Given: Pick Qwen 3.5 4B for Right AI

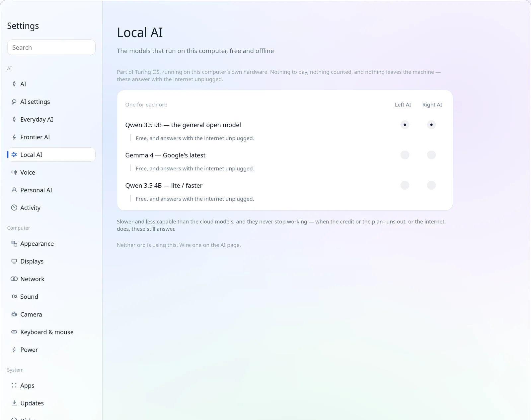Looking at the screenshot, I should coord(431,185).
